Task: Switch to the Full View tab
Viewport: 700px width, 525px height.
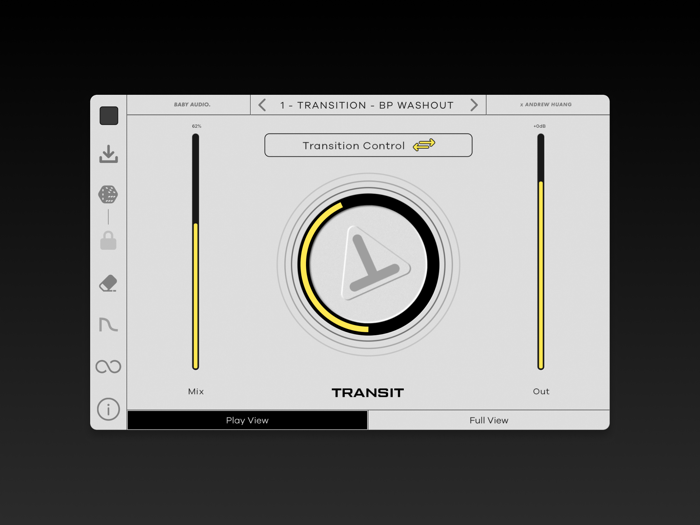Action: click(x=488, y=420)
